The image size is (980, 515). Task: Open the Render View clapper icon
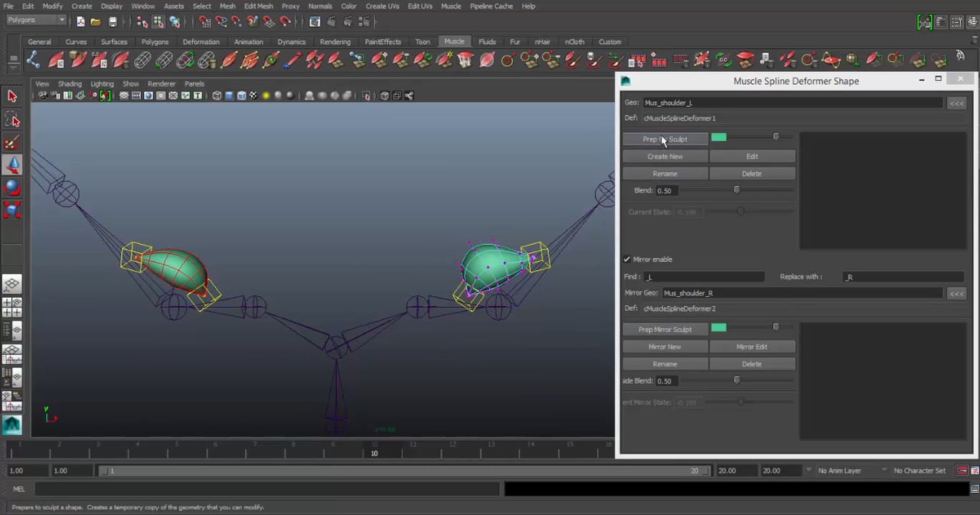click(315, 21)
